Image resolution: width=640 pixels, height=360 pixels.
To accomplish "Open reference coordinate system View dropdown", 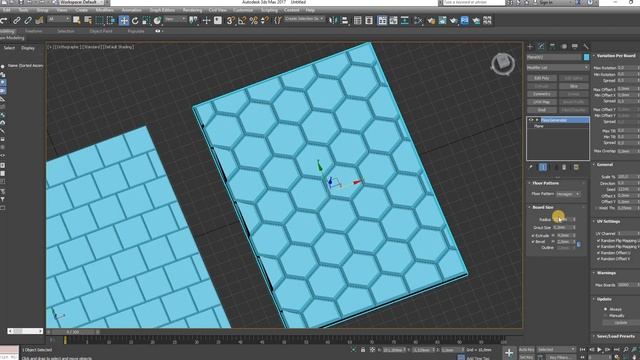I will pyautogui.click(x=176, y=19).
